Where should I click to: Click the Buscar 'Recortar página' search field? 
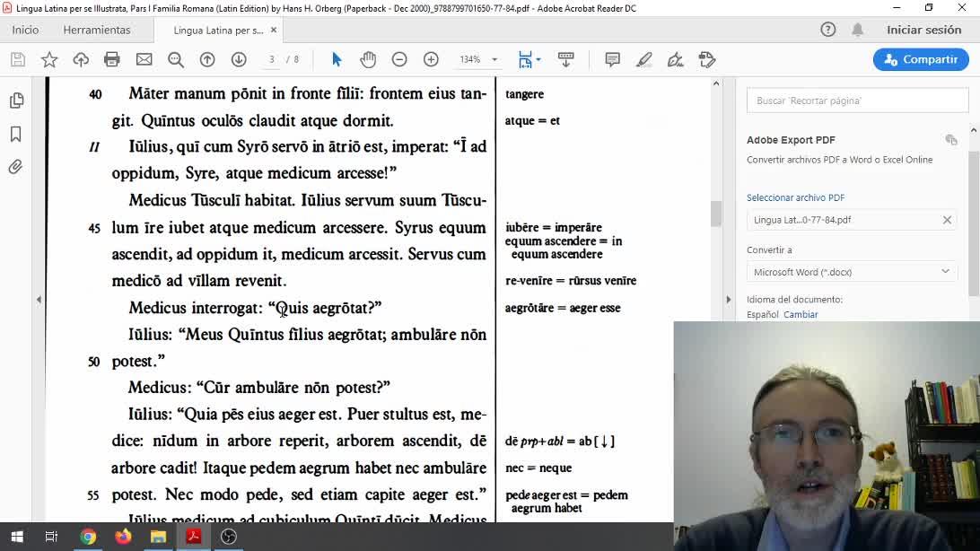point(857,101)
